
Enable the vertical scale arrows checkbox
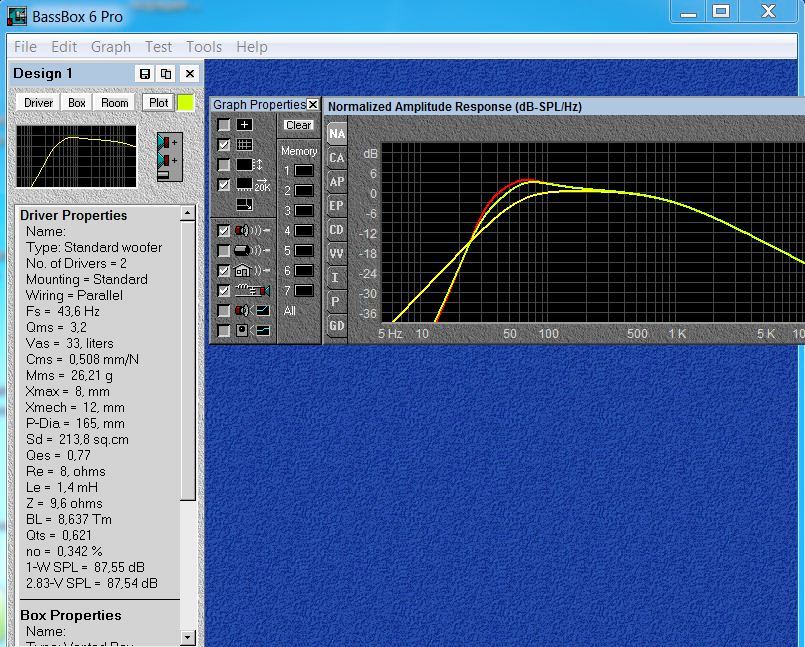click(224, 165)
